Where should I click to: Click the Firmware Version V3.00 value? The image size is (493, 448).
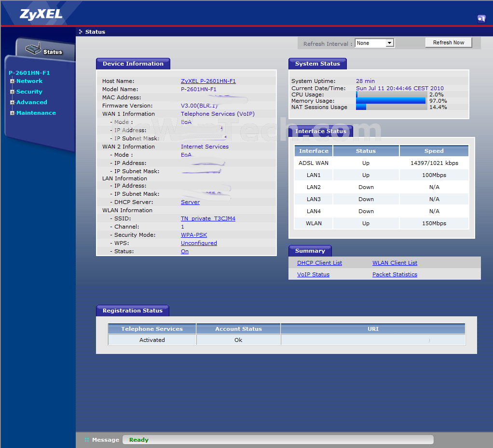click(x=199, y=106)
